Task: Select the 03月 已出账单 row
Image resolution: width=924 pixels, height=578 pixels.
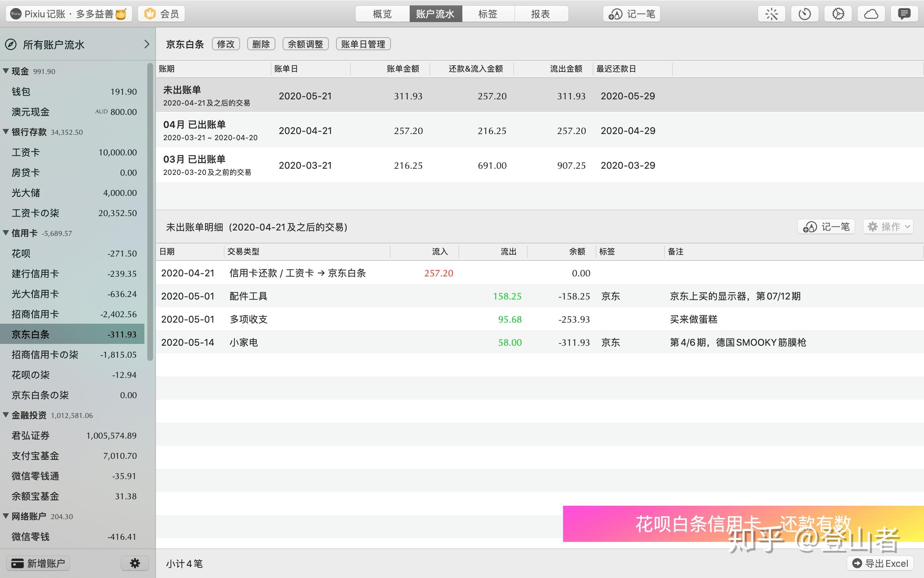Action: click(x=540, y=165)
